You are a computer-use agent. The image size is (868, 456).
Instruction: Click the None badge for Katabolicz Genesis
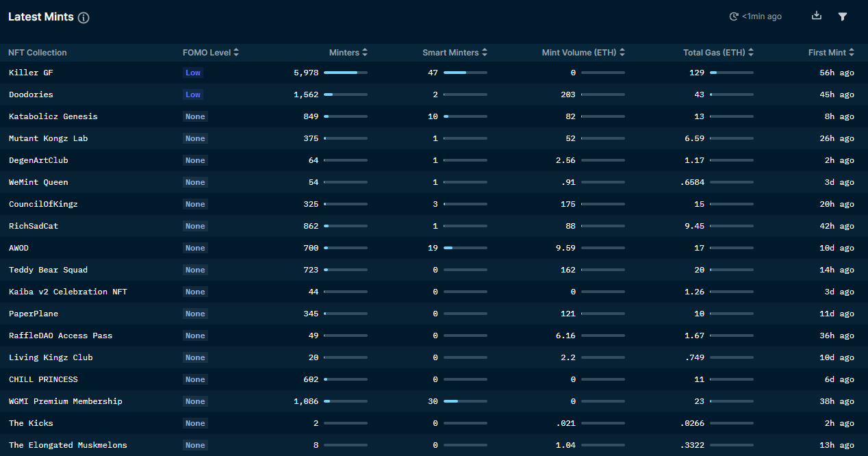click(x=195, y=116)
